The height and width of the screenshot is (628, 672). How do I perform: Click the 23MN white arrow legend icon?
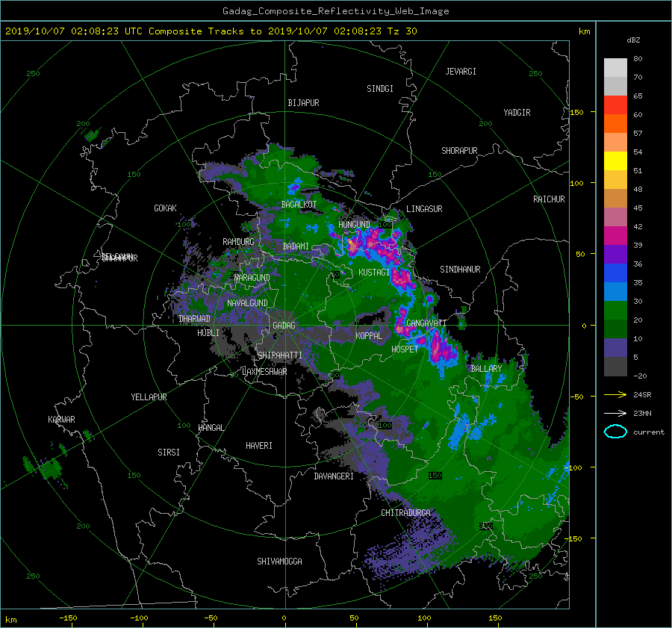click(615, 413)
